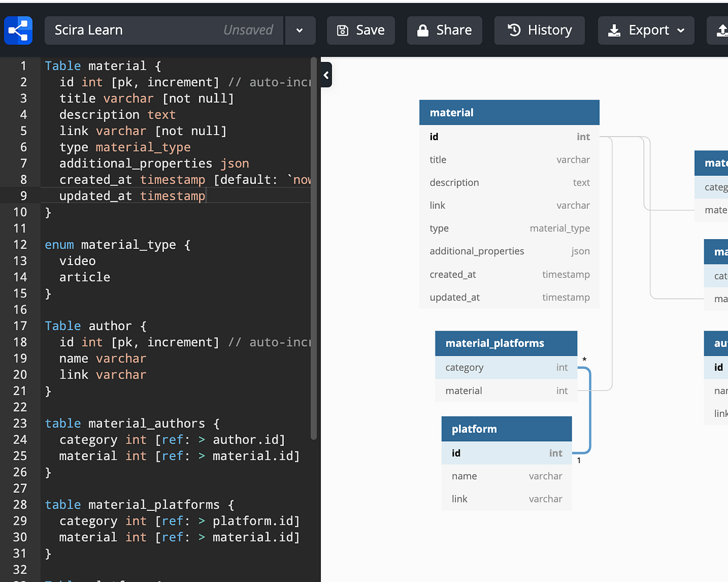Select the material_platforms table header

(x=506, y=343)
